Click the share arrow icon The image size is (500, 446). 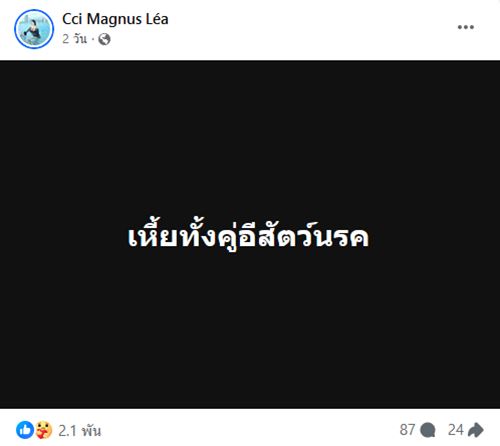tap(476, 430)
